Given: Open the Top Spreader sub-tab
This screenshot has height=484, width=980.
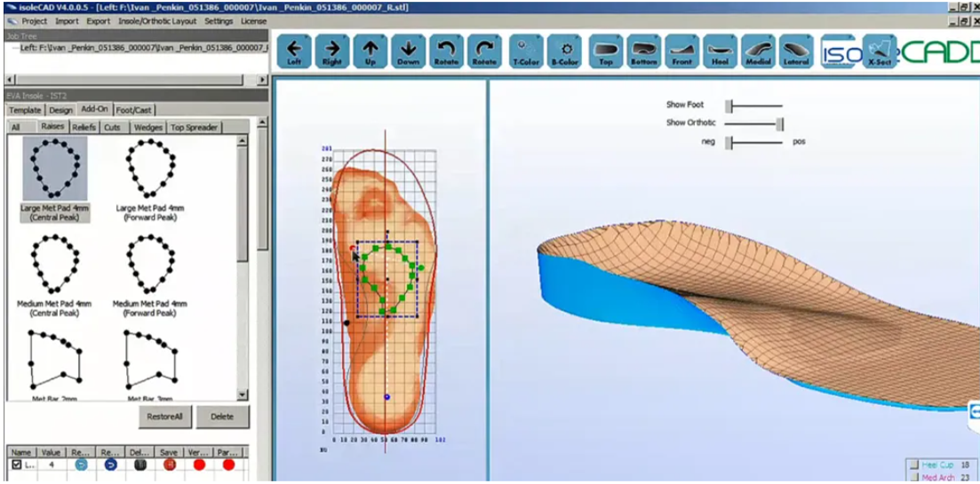Looking at the screenshot, I should coord(195,127).
